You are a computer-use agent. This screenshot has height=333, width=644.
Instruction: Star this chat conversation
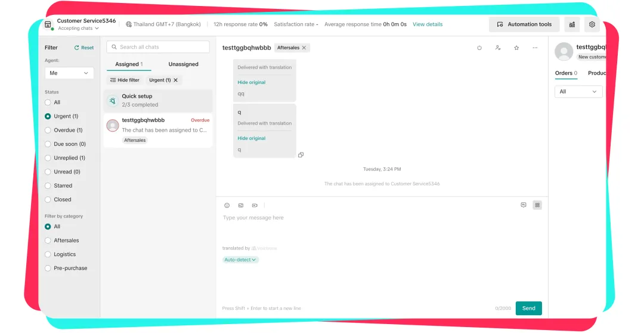516,48
